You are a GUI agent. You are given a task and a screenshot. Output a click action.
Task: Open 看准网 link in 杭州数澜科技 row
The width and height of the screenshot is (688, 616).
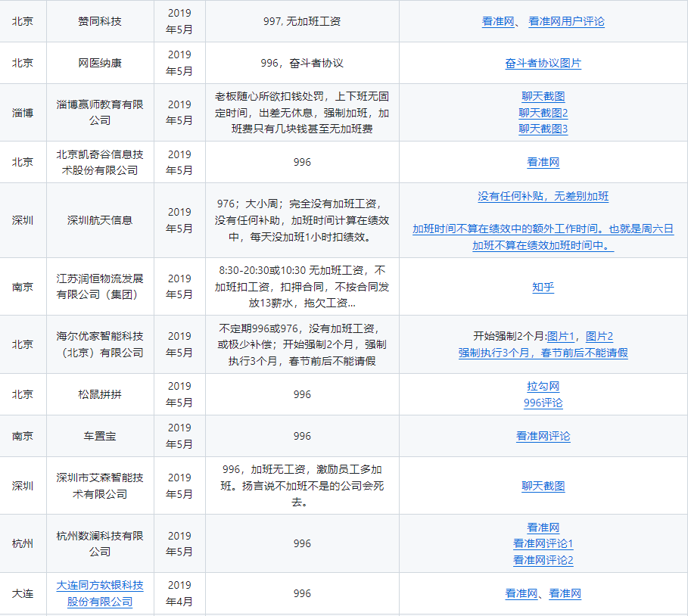click(x=543, y=527)
